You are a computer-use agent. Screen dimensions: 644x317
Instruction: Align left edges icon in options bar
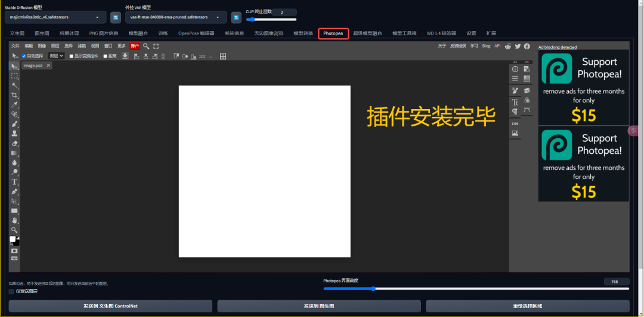tap(137, 56)
